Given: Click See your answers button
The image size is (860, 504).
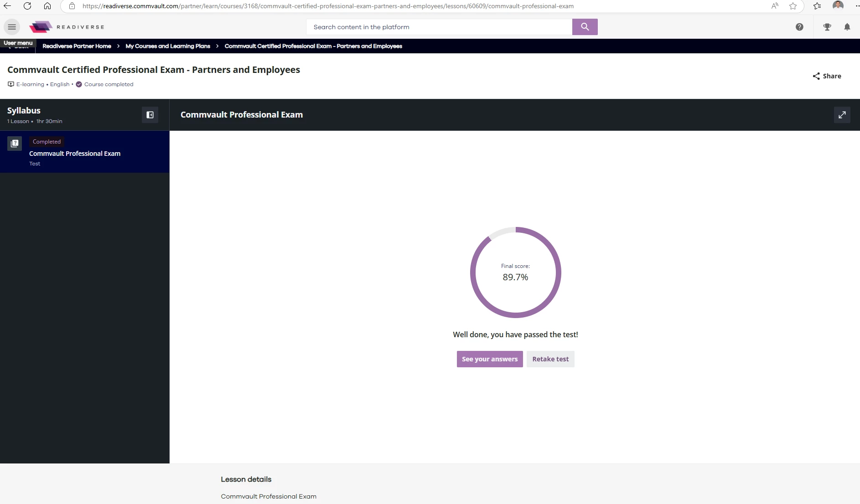Looking at the screenshot, I should (x=490, y=359).
